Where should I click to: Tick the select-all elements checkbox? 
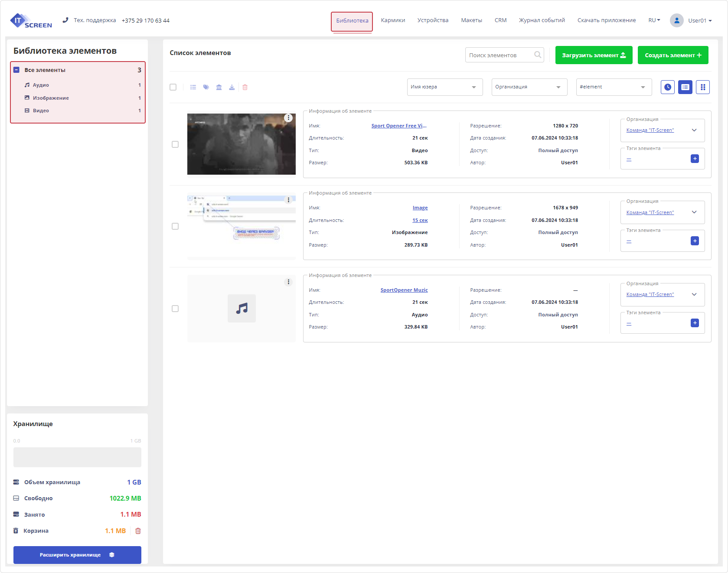point(173,87)
